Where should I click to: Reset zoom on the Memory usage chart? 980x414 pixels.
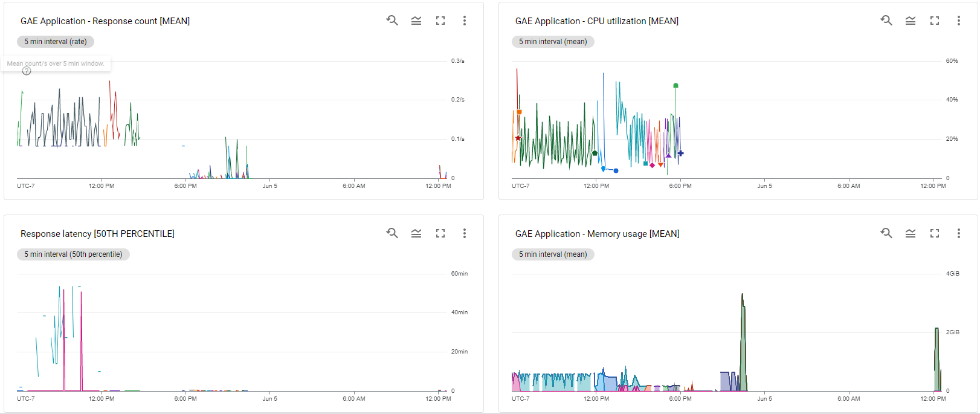886,233
